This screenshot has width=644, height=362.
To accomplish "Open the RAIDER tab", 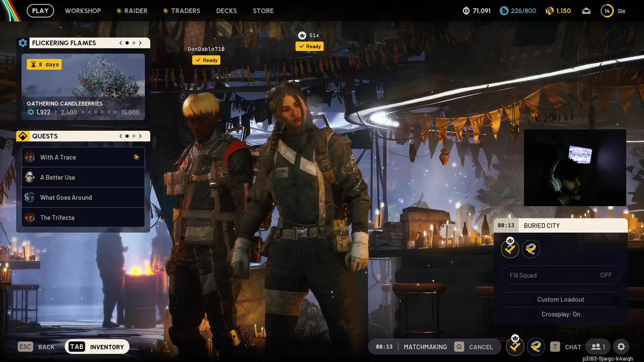I will point(132,11).
